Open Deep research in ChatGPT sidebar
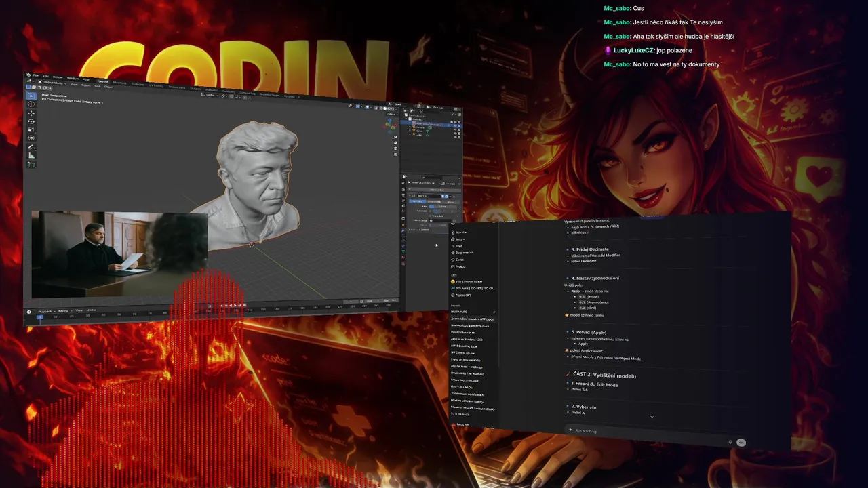This screenshot has width=868, height=488. [462, 253]
